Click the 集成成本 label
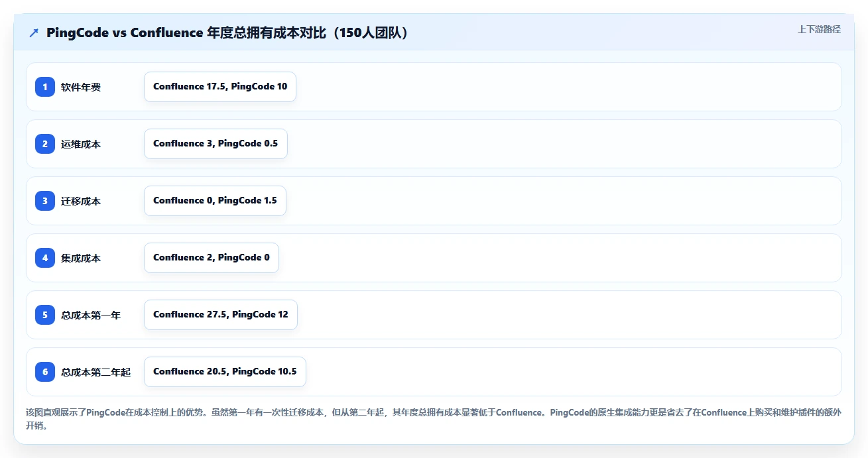Image resolution: width=868 pixels, height=458 pixels. tap(81, 258)
